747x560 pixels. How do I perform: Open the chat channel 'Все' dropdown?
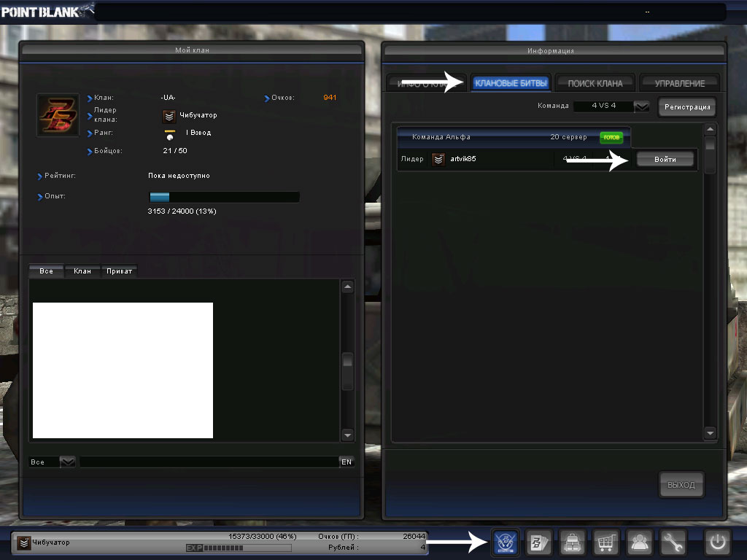(67, 462)
